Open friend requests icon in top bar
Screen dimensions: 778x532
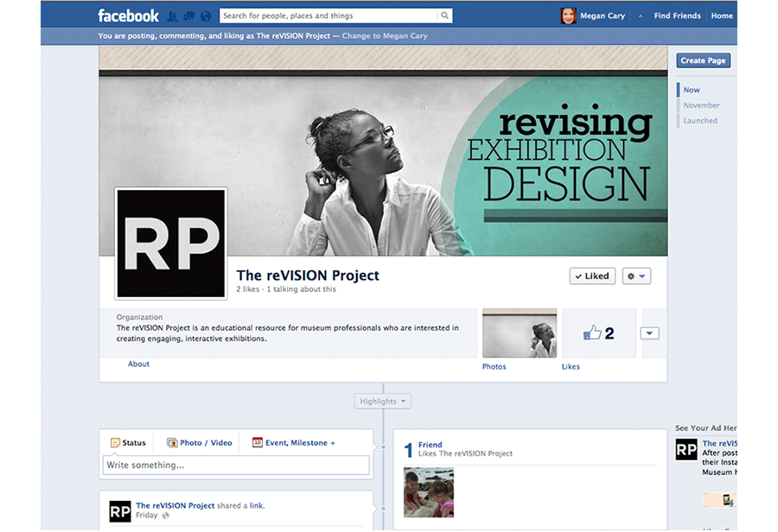click(172, 16)
